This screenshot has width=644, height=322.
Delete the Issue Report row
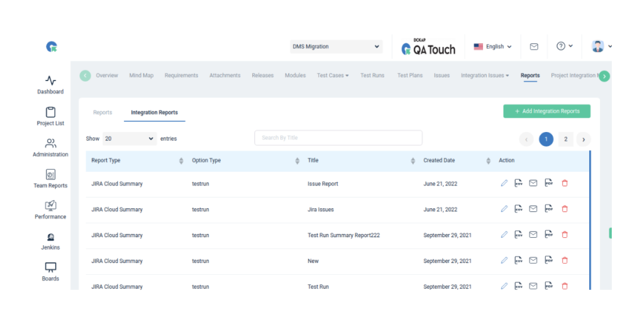point(565,183)
